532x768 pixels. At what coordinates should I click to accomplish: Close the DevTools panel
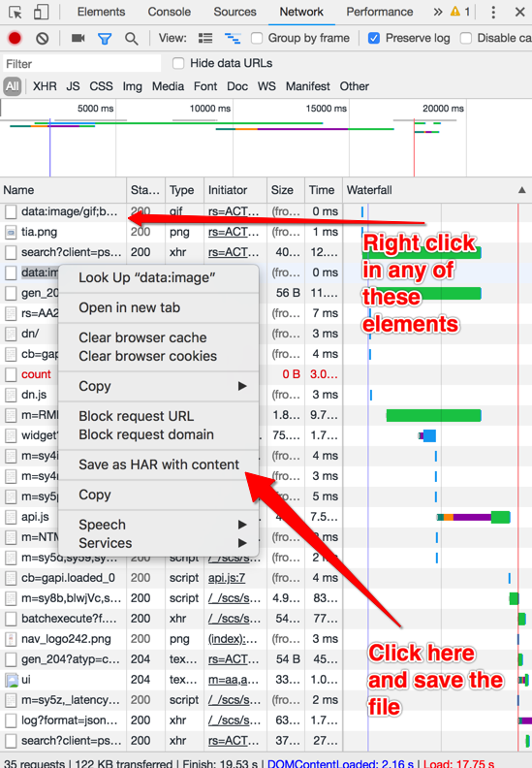[x=520, y=12]
